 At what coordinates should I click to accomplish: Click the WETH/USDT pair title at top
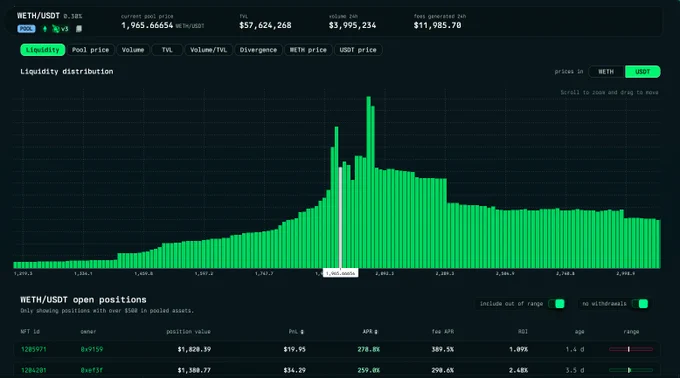click(38, 16)
